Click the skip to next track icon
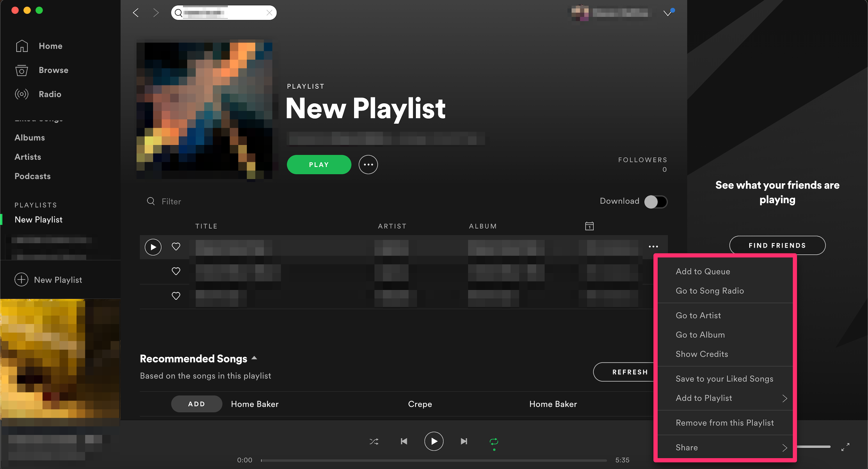The height and width of the screenshot is (469, 868). coord(464,441)
